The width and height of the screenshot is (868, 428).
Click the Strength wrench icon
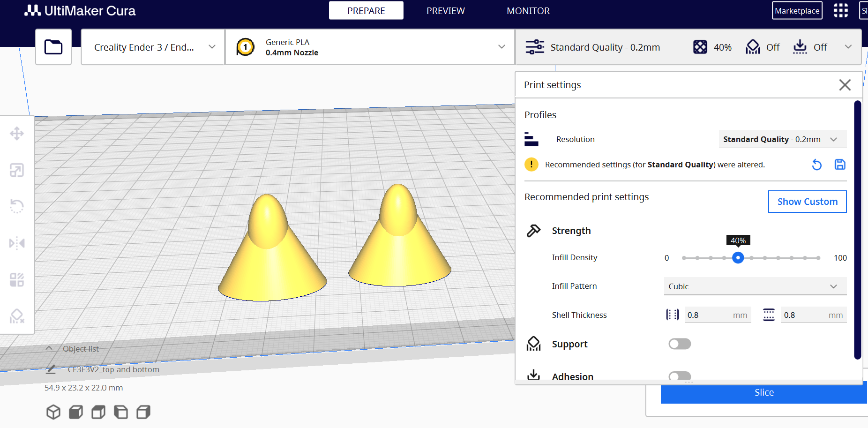tap(534, 231)
